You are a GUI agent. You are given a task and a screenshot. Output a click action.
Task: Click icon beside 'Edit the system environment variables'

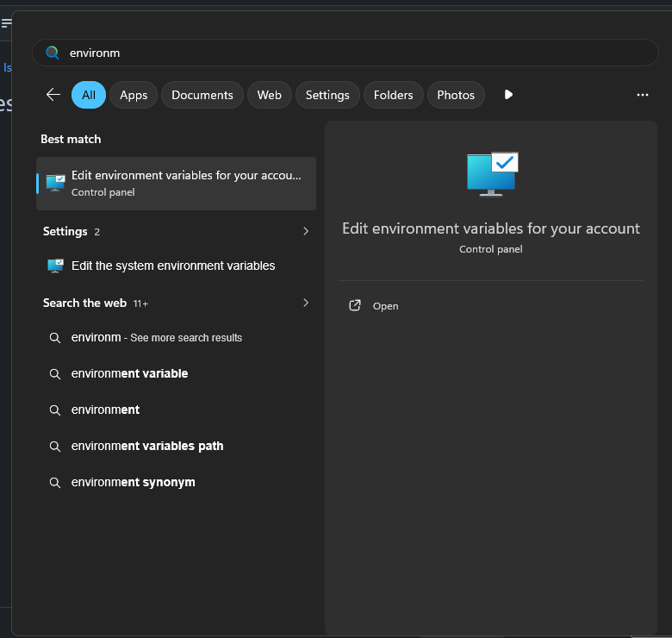55,266
